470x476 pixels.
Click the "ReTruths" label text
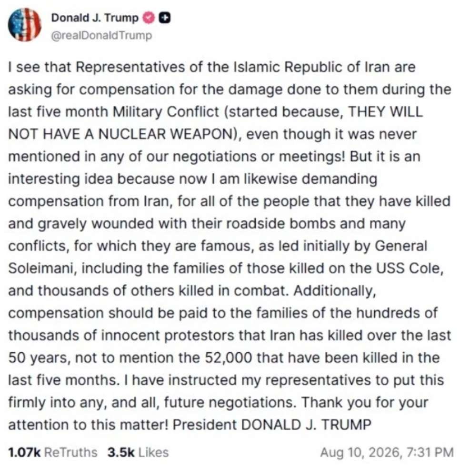[71, 452]
